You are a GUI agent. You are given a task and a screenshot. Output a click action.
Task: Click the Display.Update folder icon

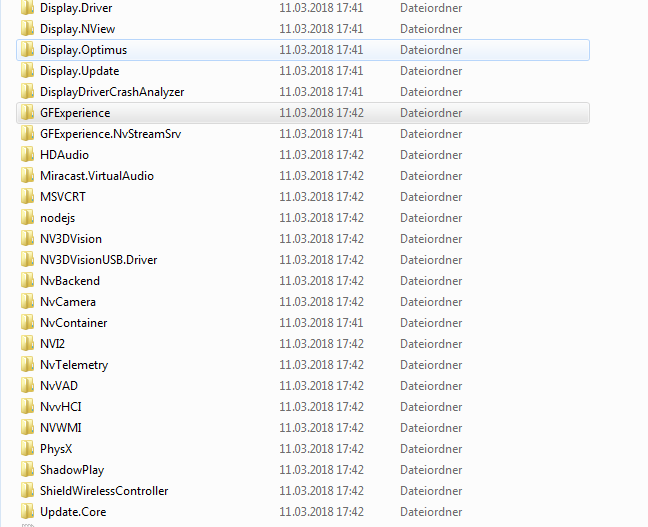(27, 71)
